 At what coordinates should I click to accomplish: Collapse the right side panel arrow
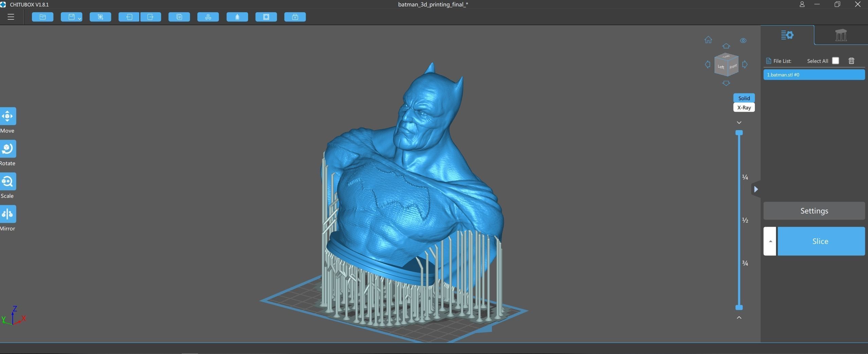(x=756, y=189)
